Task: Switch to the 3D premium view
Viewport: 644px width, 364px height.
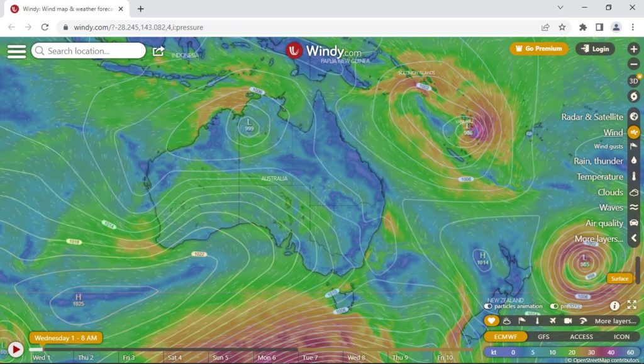Action: pos(634,81)
